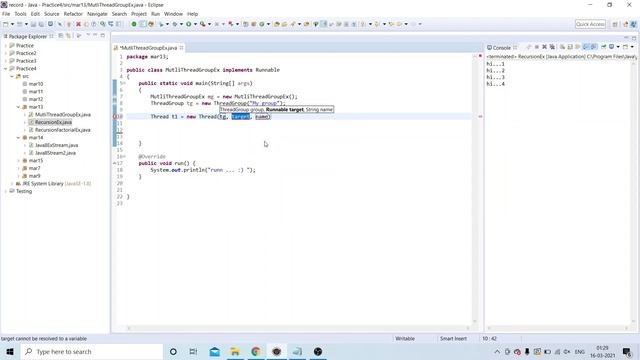
Task: Click the red error mark in overview ruler
Action: 480,117
